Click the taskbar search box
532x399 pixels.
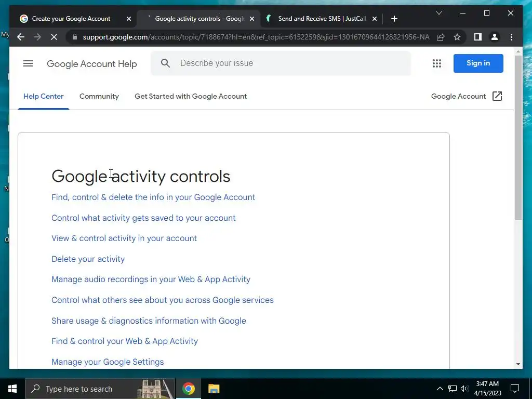(100, 389)
